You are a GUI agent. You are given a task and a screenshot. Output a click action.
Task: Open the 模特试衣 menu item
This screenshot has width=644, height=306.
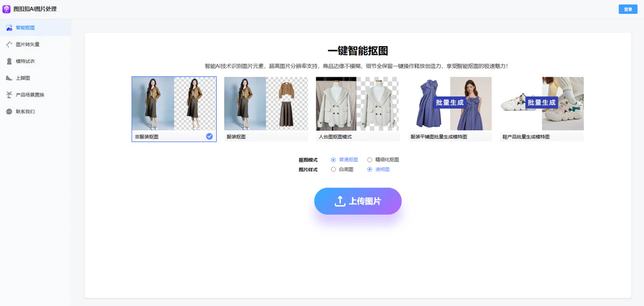(x=25, y=62)
